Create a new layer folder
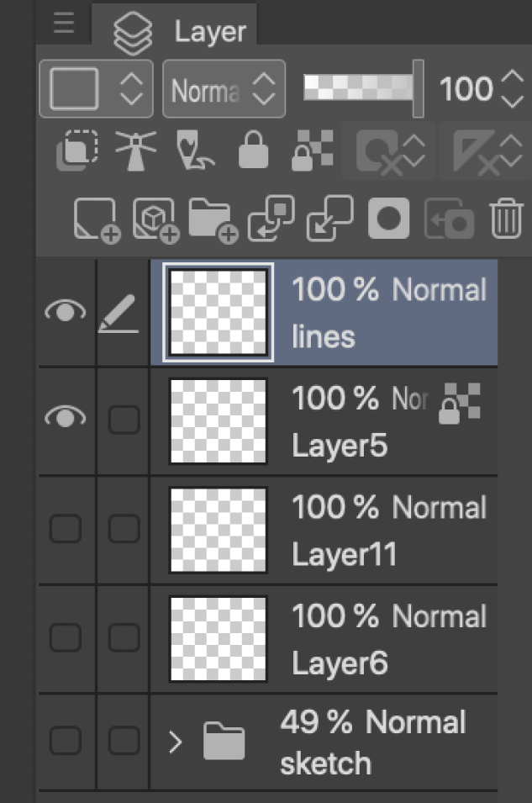The width and height of the screenshot is (532, 803). tap(213, 220)
